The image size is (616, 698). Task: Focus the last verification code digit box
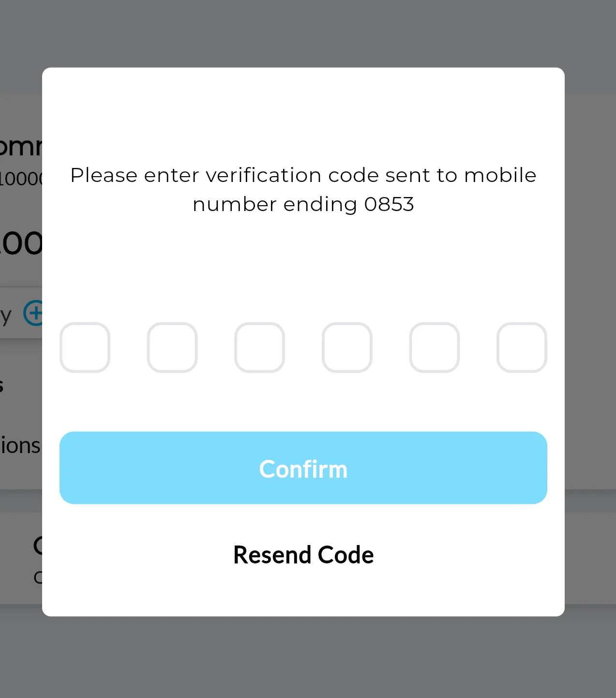click(522, 348)
